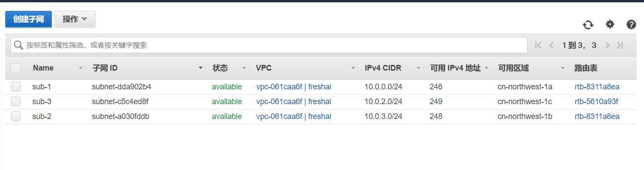
Task: Go to previous page arrow
Action: click(x=552, y=45)
